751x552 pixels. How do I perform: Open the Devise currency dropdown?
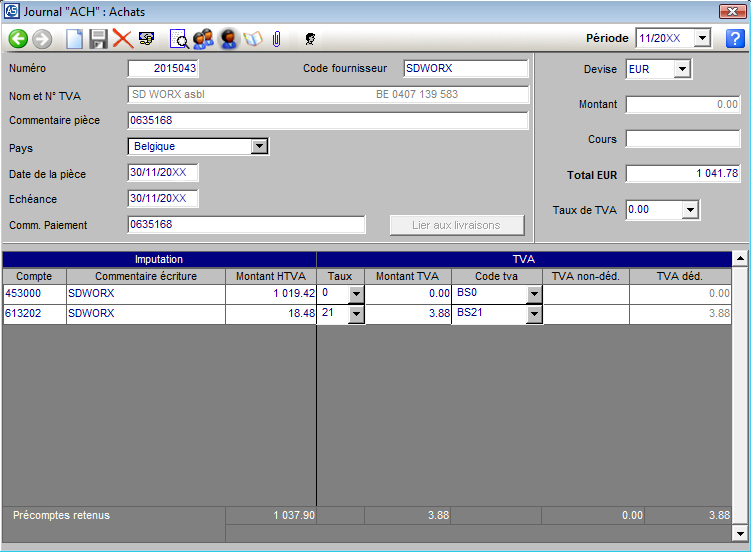tap(682, 70)
